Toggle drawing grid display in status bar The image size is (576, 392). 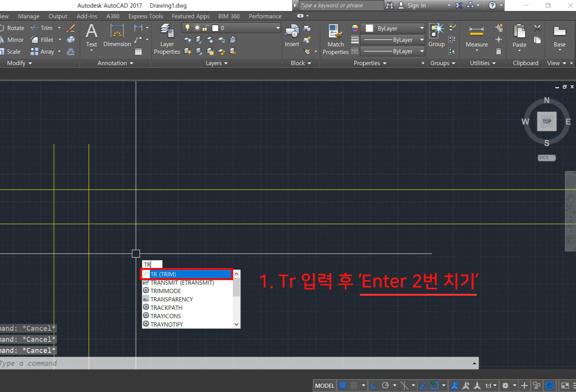[343, 386]
